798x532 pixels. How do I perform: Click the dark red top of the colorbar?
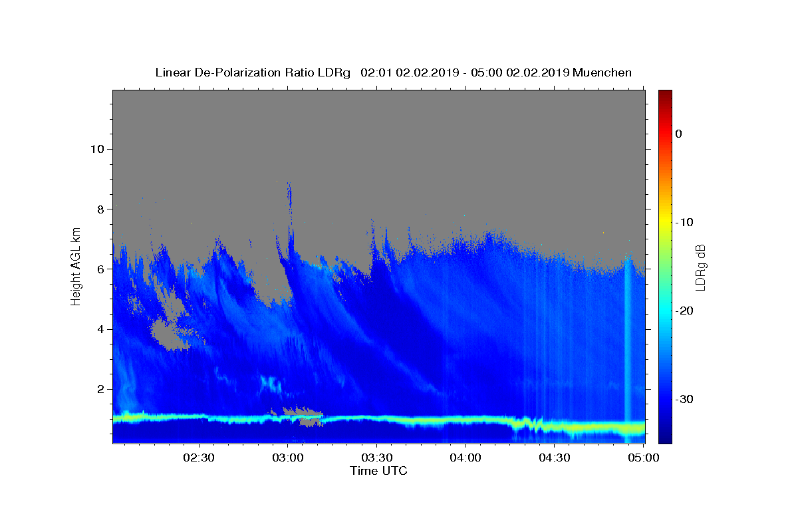665,96
